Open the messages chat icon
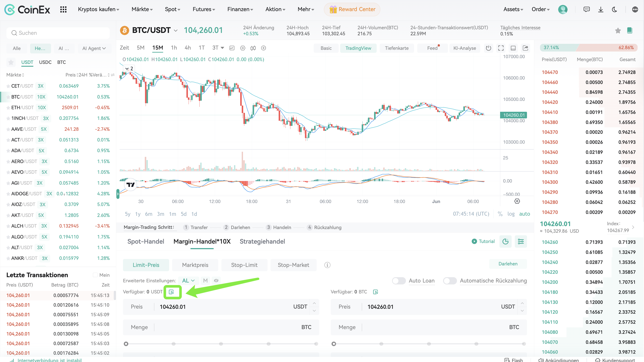Viewport: 644px width, 362px height. [587, 9]
